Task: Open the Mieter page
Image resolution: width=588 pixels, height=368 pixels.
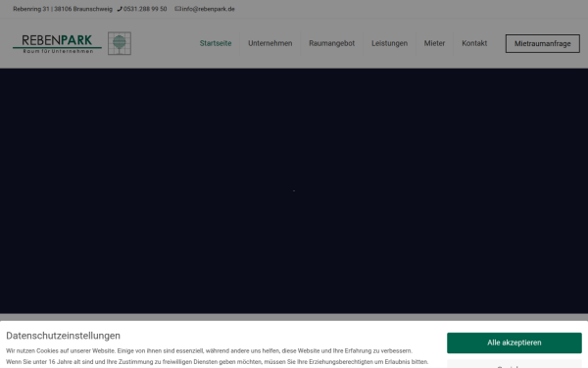Action: [x=434, y=43]
